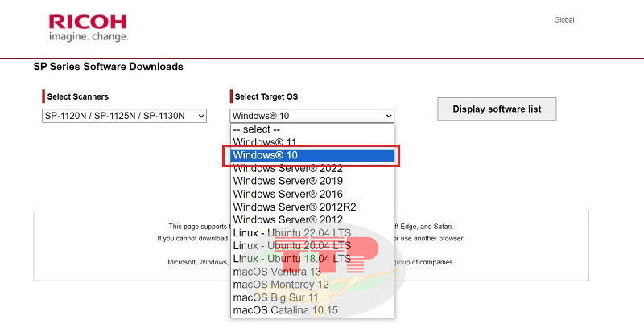Pick macOS Catalina 10.15 option
The height and width of the screenshot is (336, 644).
point(312,310)
